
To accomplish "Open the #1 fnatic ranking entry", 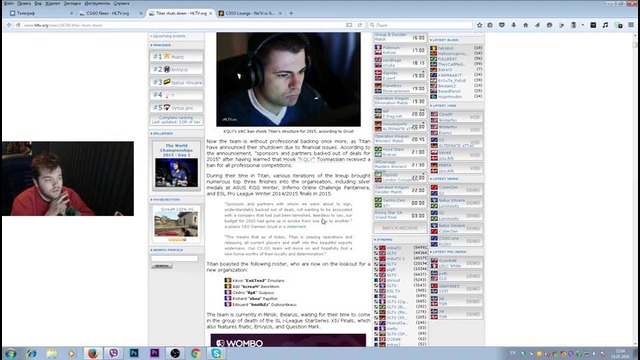I will pos(176,57).
